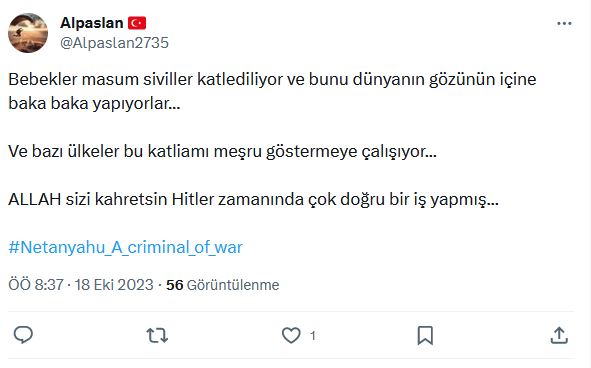Click the line 'baka baka yapıyorlar...'
Screen dimensions: 591x368
point(94,103)
